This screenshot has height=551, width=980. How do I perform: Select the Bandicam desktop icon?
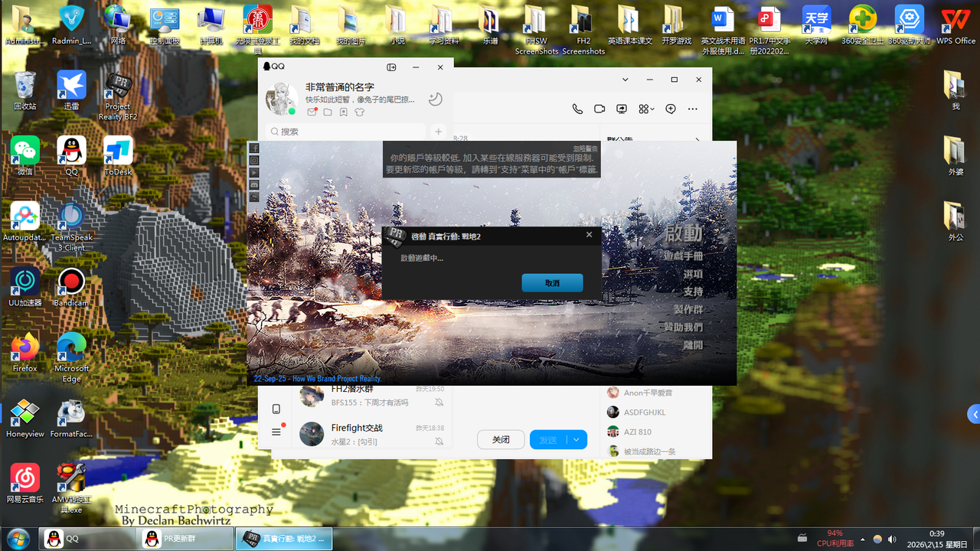pos(71,287)
